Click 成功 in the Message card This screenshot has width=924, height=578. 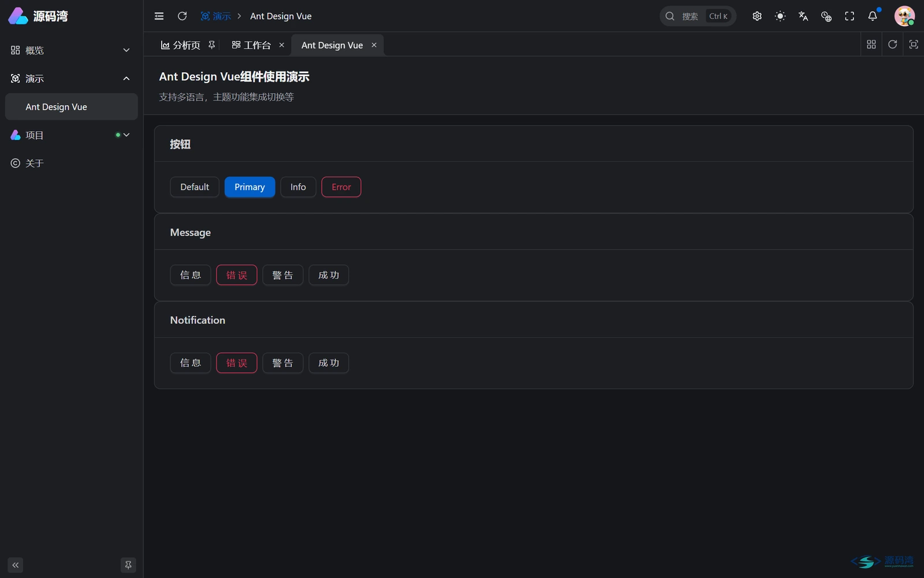pos(329,275)
